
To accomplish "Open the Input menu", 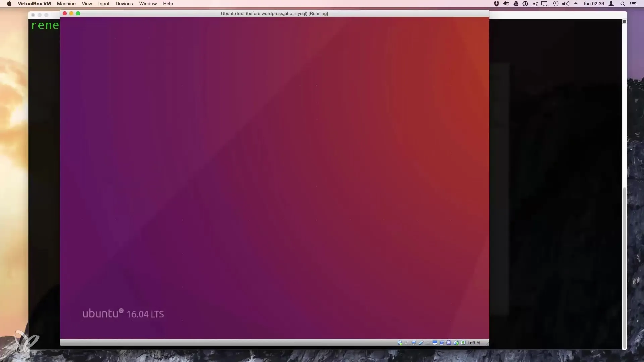I will pyautogui.click(x=104, y=4).
